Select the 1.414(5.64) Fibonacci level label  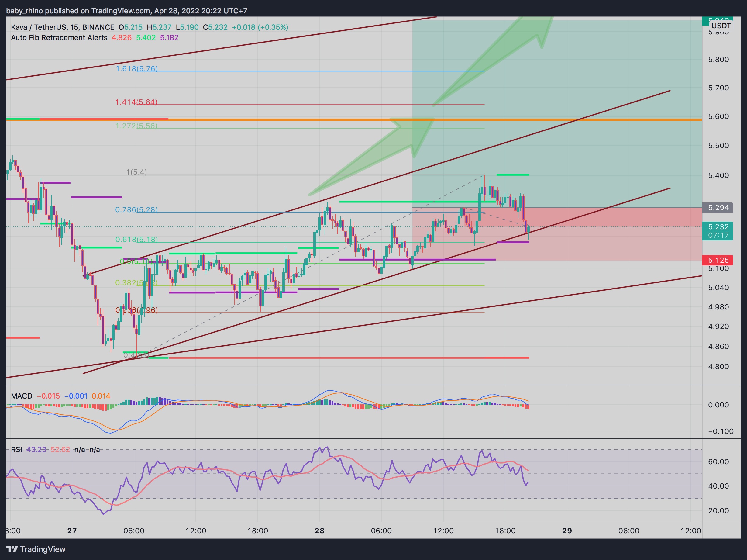(x=136, y=102)
